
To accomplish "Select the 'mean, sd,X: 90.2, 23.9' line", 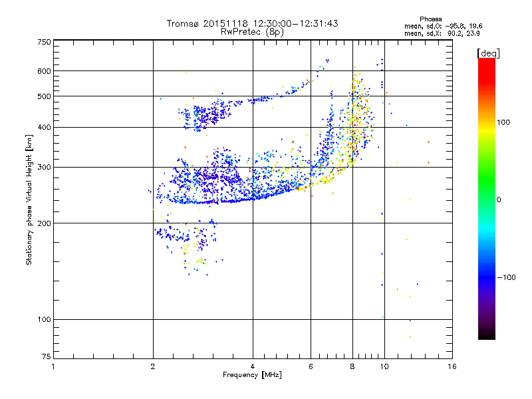I will tap(442, 33).
